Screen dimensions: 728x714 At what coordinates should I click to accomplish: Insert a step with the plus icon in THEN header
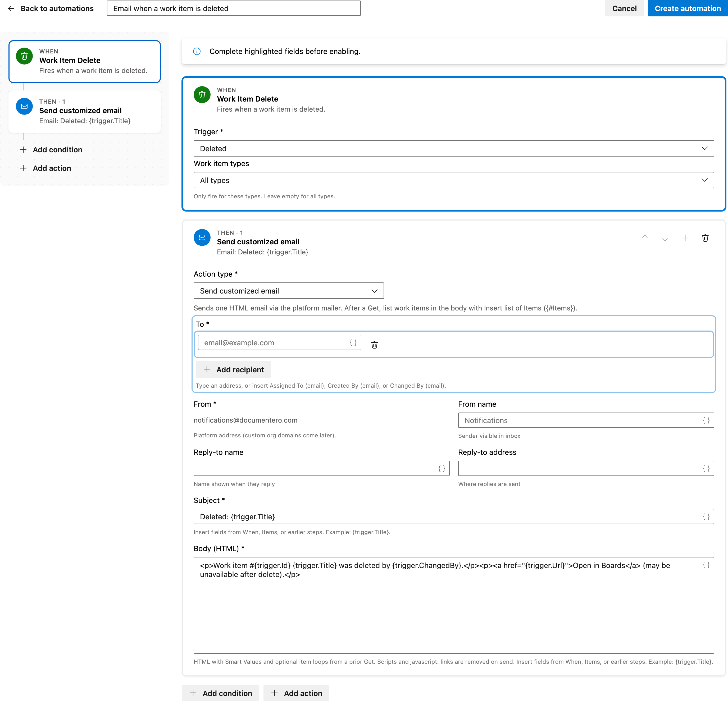pos(685,238)
